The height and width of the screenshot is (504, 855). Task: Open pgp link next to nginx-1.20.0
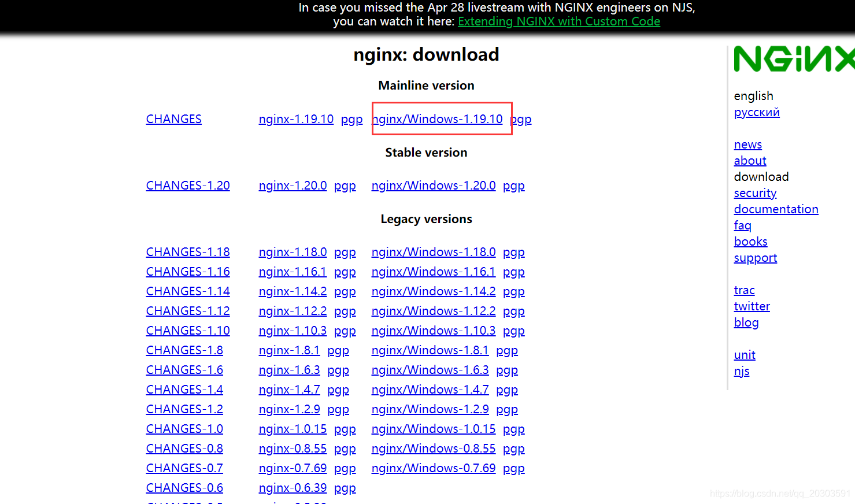click(345, 186)
